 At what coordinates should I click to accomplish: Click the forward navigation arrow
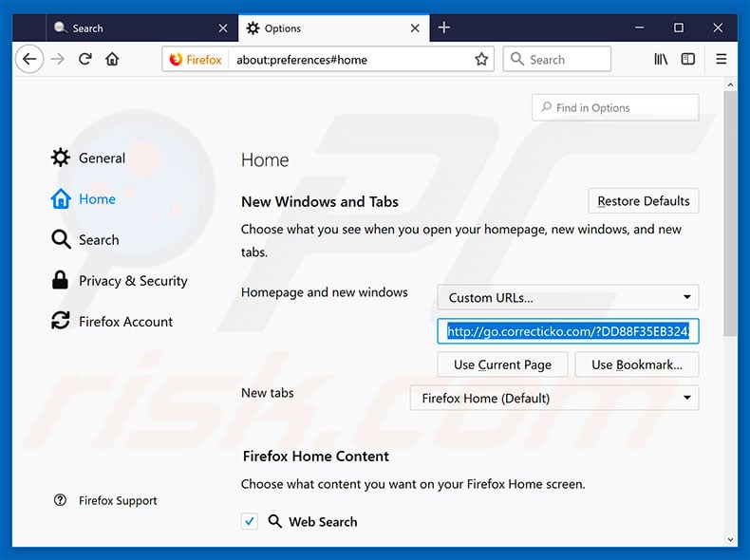pos(57,59)
